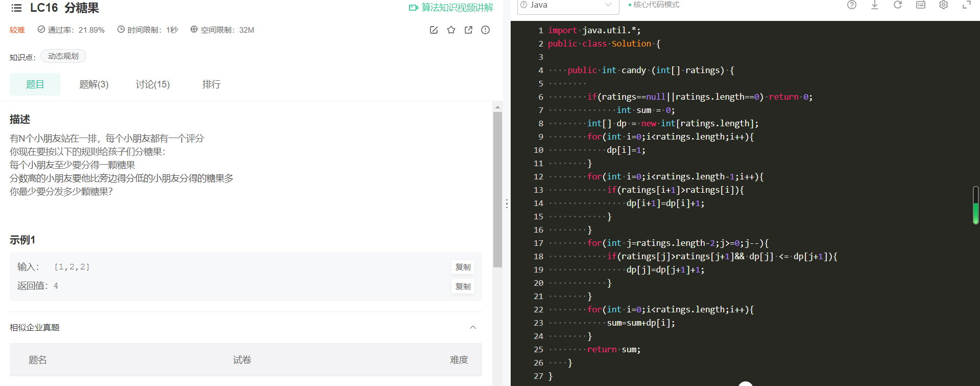Image resolution: width=980 pixels, height=386 pixels.
Task: Open the keyboard shortcuts icon
Action: coord(921,5)
